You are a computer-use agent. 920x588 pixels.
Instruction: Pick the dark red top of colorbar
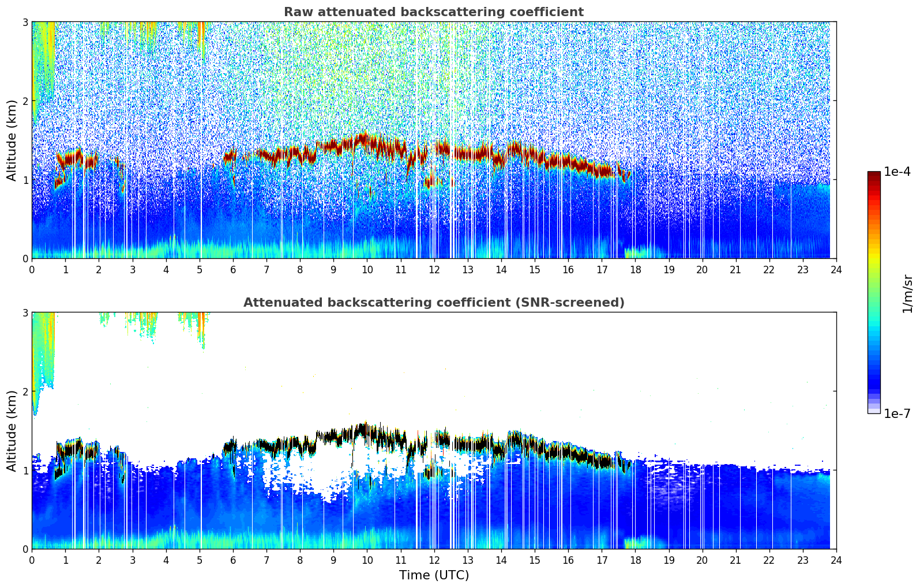[874, 175]
